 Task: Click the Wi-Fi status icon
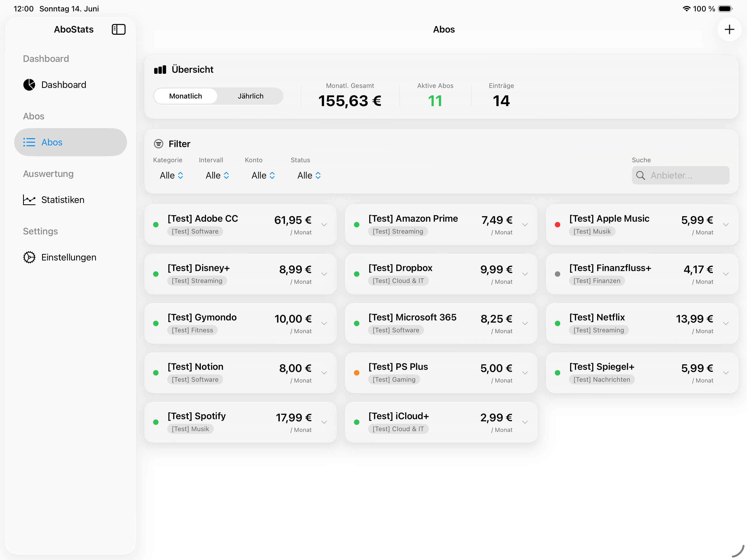pos(686,9)
